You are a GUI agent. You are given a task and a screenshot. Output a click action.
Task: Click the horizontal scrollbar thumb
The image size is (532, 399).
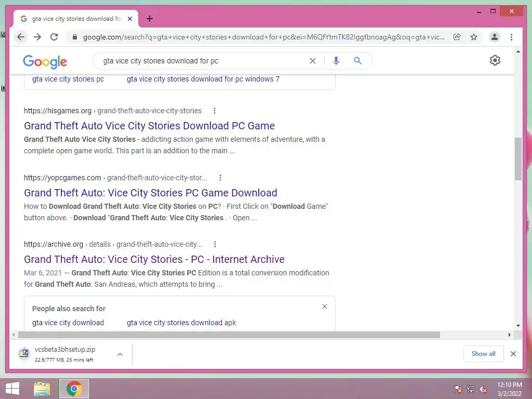[229, 335]
